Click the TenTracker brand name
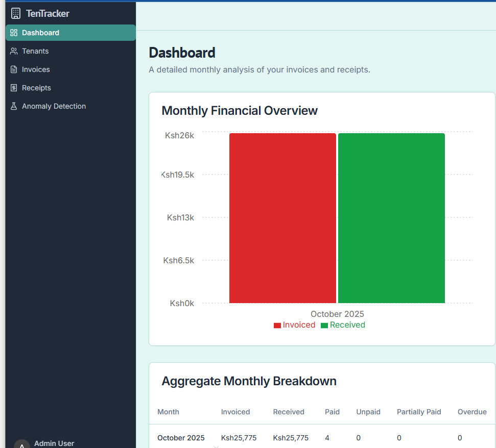 point(48,14)
